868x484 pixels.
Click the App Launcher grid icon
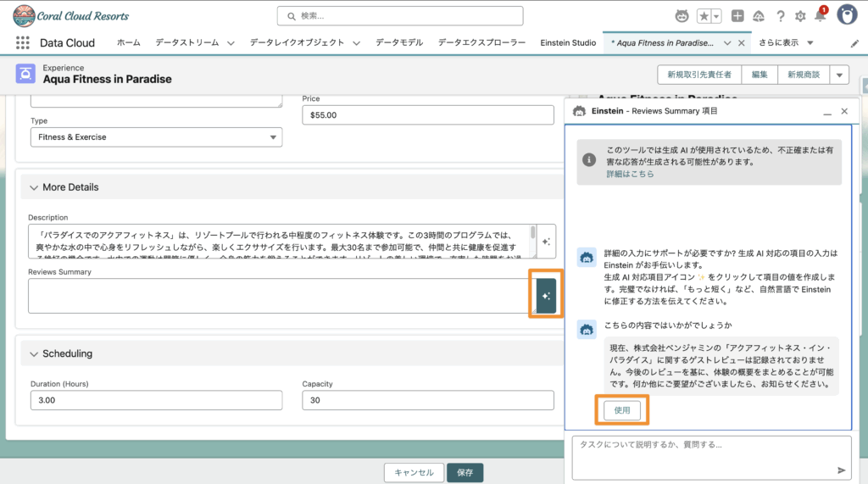22,42
